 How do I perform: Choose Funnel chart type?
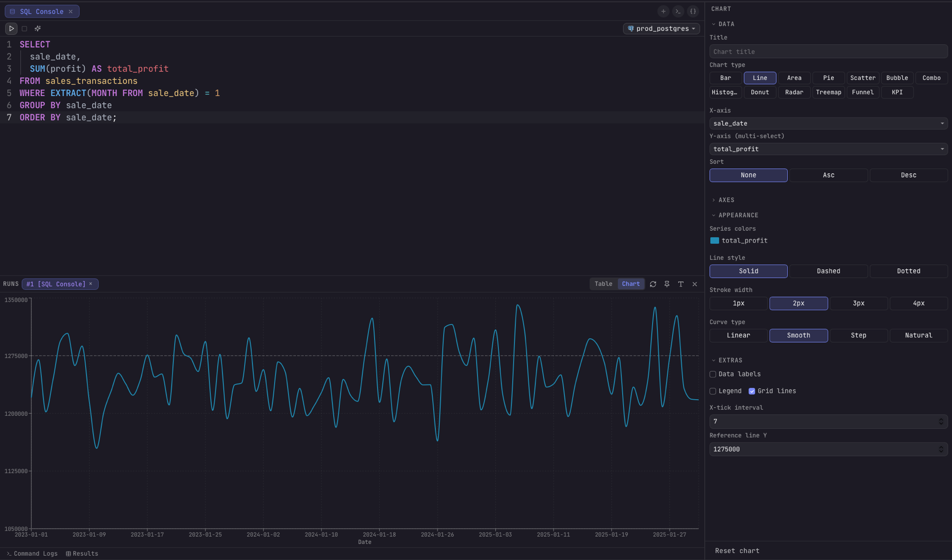[x=863, y=92]
